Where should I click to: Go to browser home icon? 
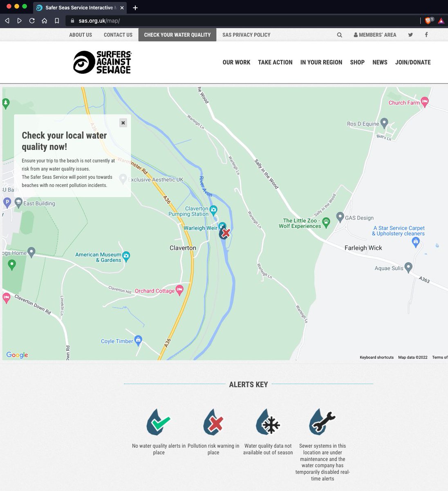pos(44,20)
